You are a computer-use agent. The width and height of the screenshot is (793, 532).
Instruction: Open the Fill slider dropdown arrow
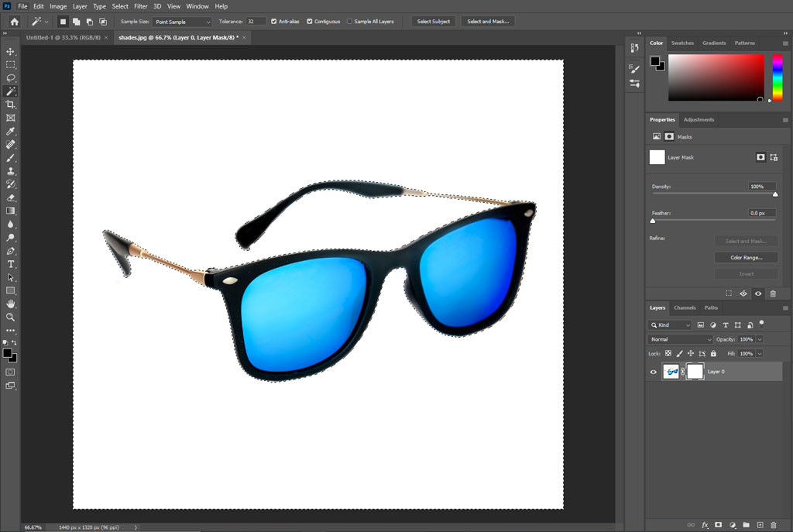coord(760,353)
